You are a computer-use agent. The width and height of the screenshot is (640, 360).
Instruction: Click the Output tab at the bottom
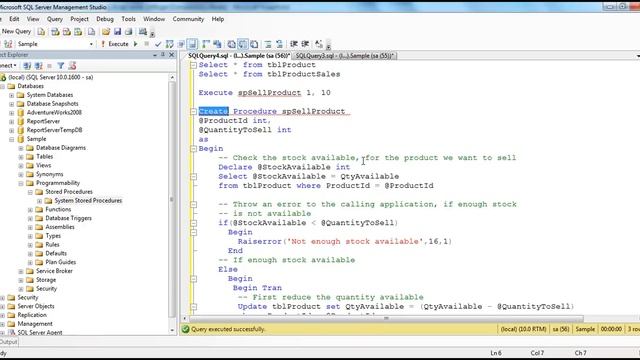click(x=9, y=342)
